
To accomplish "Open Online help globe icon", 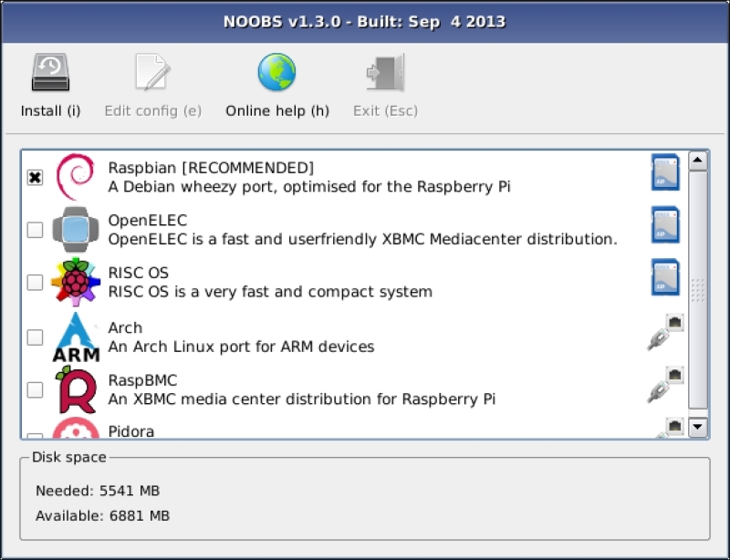I will point(277,72).
